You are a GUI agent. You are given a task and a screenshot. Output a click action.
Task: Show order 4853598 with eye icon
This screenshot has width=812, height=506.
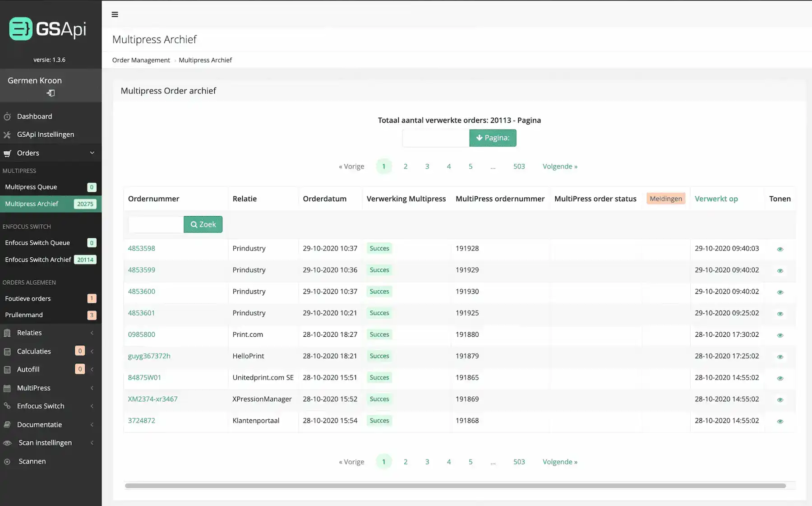point(780,249)
